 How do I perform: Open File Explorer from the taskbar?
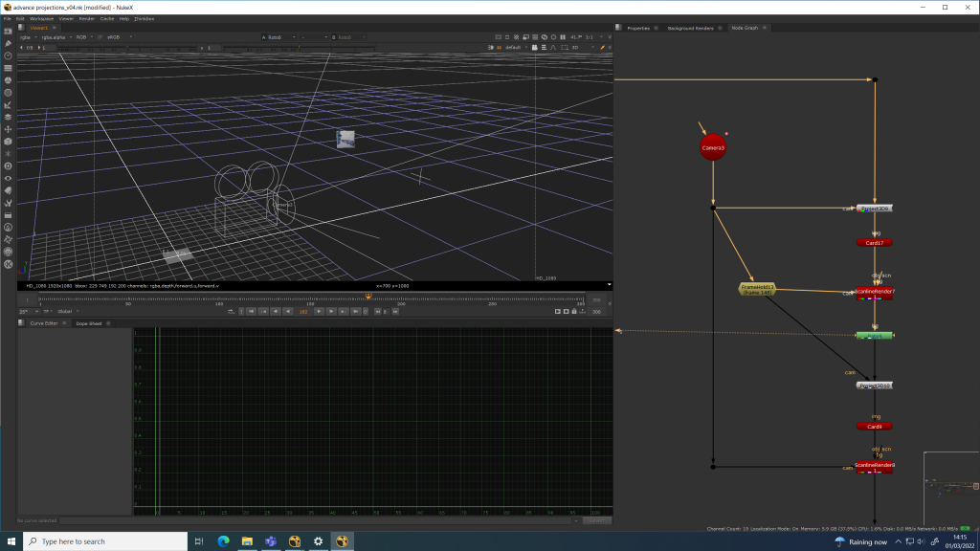click(x=247, y=541)
